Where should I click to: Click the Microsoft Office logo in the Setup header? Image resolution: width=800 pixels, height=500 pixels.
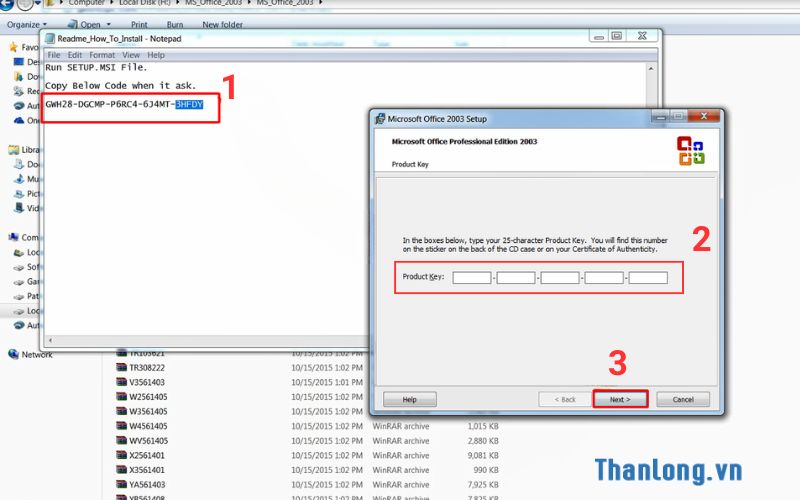(691, 151)
